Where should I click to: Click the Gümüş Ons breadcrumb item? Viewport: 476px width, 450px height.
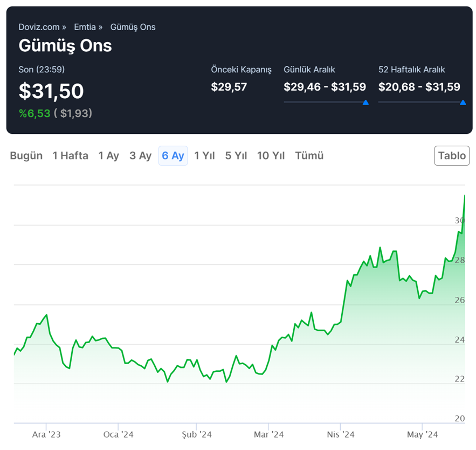pyautogui.click(x=133, y=27)
